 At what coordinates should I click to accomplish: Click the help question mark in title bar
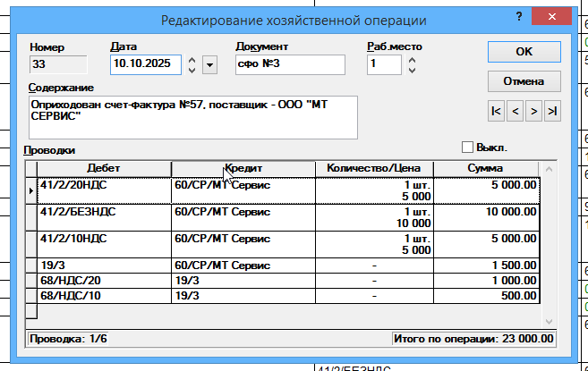click(x=519, y=17)
